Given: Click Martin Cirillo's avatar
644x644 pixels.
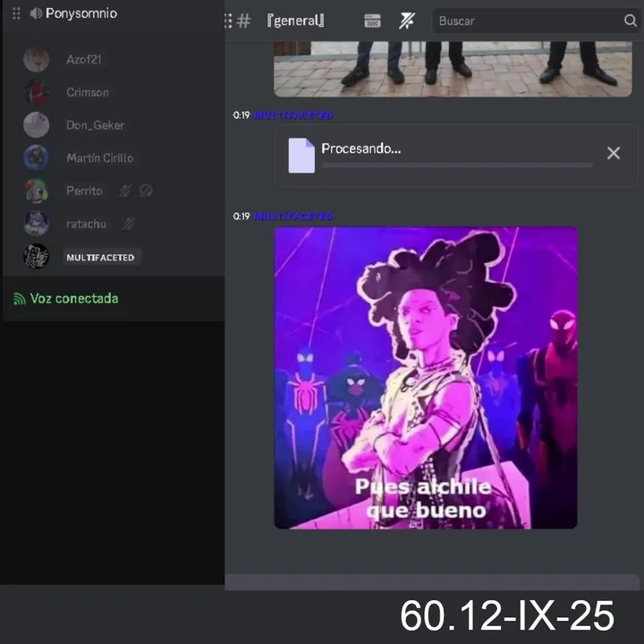Looking at the screenshot, I should pos(36,157).
